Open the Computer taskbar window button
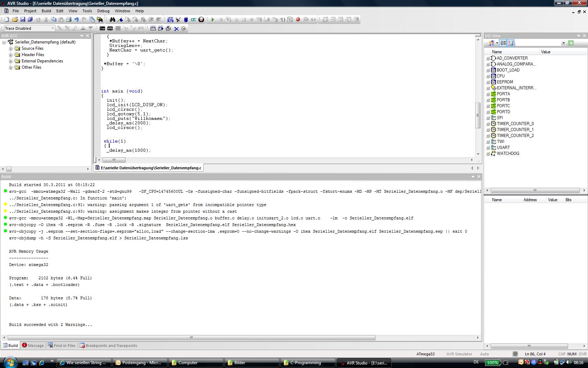The height and width of the screenshot is (368, 588). coord(196,363)
